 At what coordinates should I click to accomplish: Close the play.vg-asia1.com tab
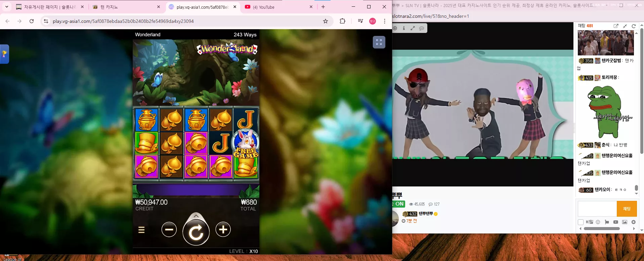(235, 7)
